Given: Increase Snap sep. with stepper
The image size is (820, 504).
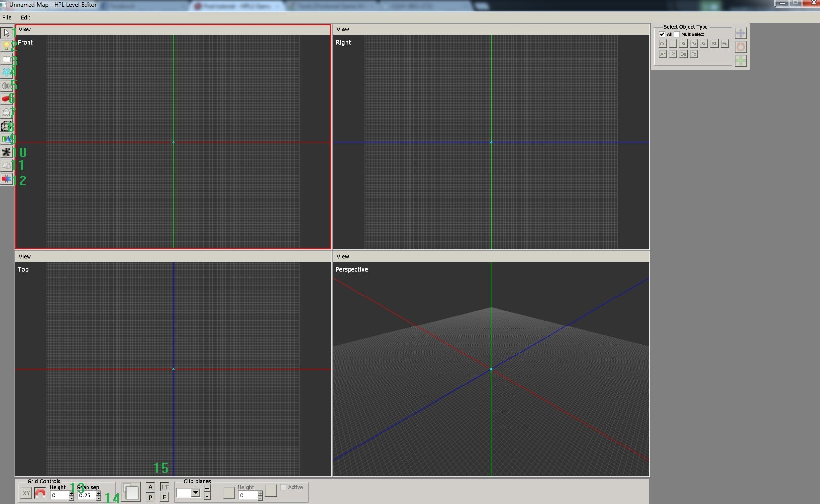Looking at the screenshot, I should pos(99,493).
